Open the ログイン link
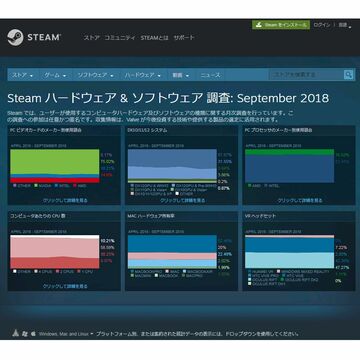 [x=322, y=25]
